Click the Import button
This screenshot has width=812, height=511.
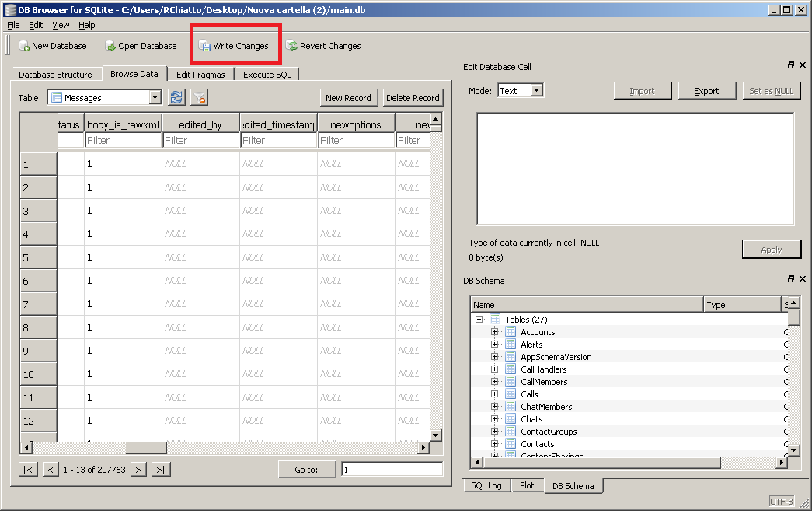tap(642, 91)
